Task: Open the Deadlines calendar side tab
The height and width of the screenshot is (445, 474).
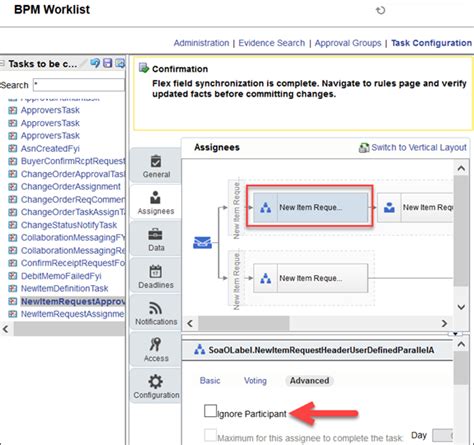Action: point(156,276)
